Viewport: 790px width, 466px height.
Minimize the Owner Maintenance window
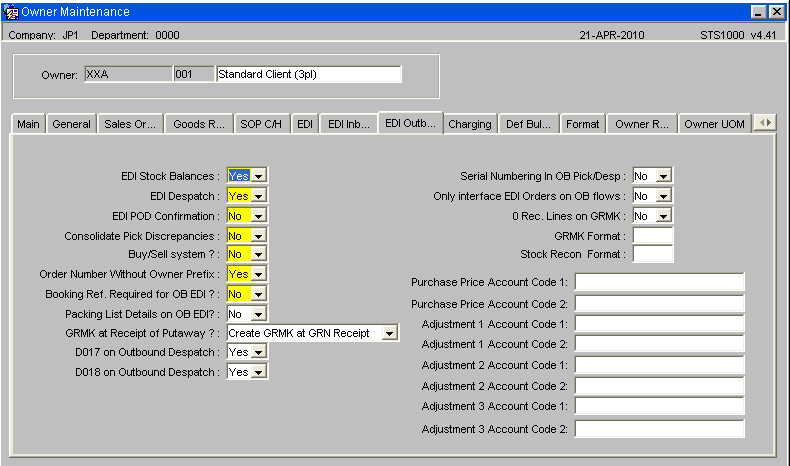click(758, 12)
